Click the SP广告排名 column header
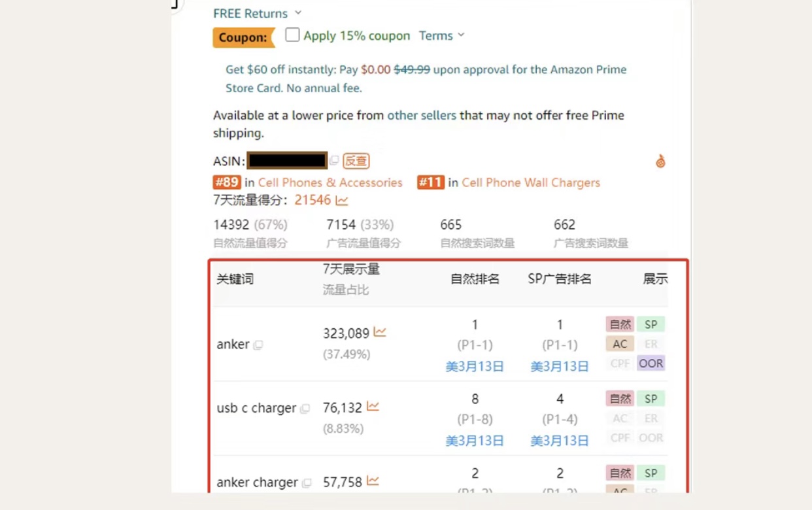The image size is (812, 510). (560, 279)
